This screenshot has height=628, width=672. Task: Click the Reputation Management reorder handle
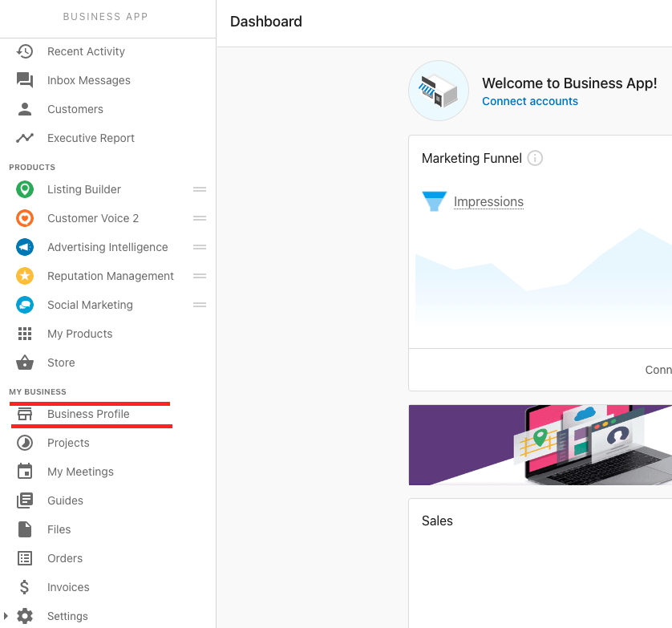(x=200, y=276)
